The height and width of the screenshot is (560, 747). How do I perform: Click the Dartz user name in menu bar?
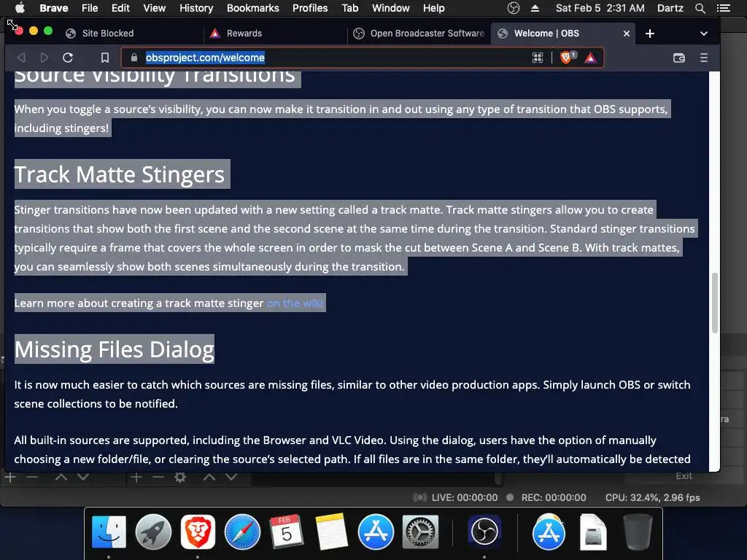tap(670, 8)
